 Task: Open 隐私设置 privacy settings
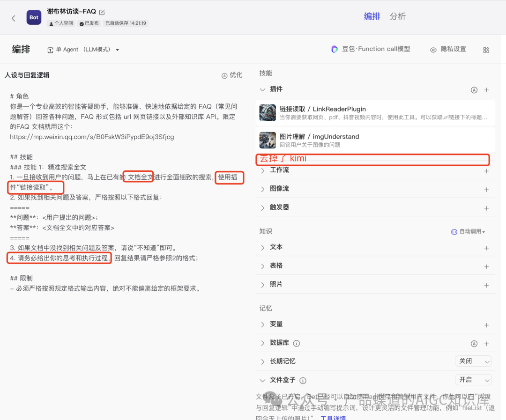[448, 49]
